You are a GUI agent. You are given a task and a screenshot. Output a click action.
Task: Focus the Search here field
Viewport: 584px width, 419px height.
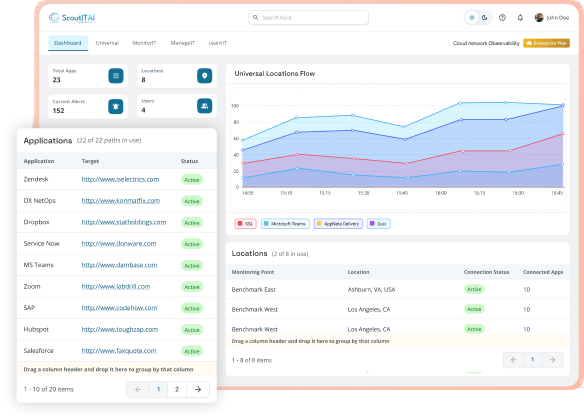[308, 18]
